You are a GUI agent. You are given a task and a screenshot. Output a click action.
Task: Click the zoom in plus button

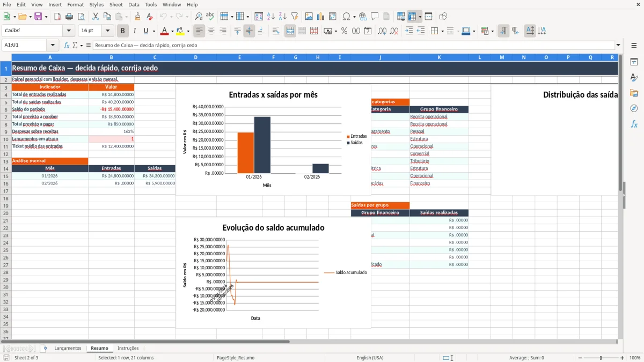click(623, 358)
